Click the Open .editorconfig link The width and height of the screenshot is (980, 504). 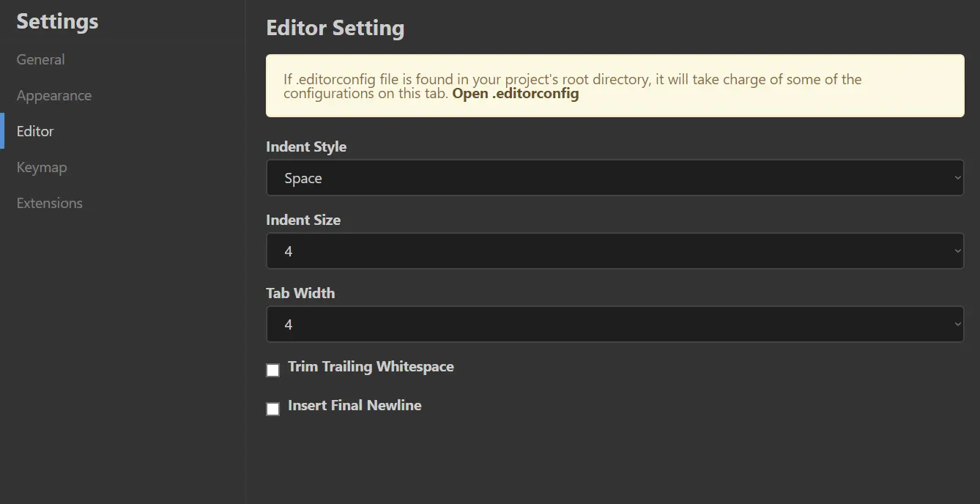click(516, 94)
